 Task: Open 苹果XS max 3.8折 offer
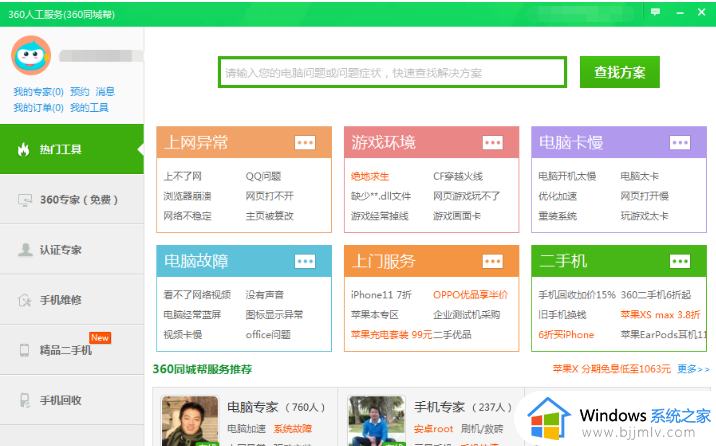tap(660, 315)
